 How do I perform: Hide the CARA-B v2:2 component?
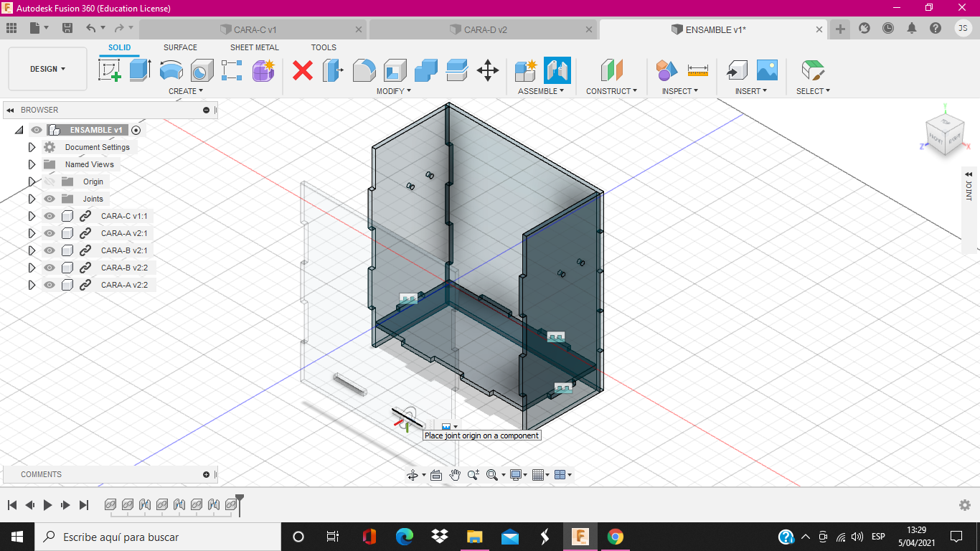click(x=50, y=268)
